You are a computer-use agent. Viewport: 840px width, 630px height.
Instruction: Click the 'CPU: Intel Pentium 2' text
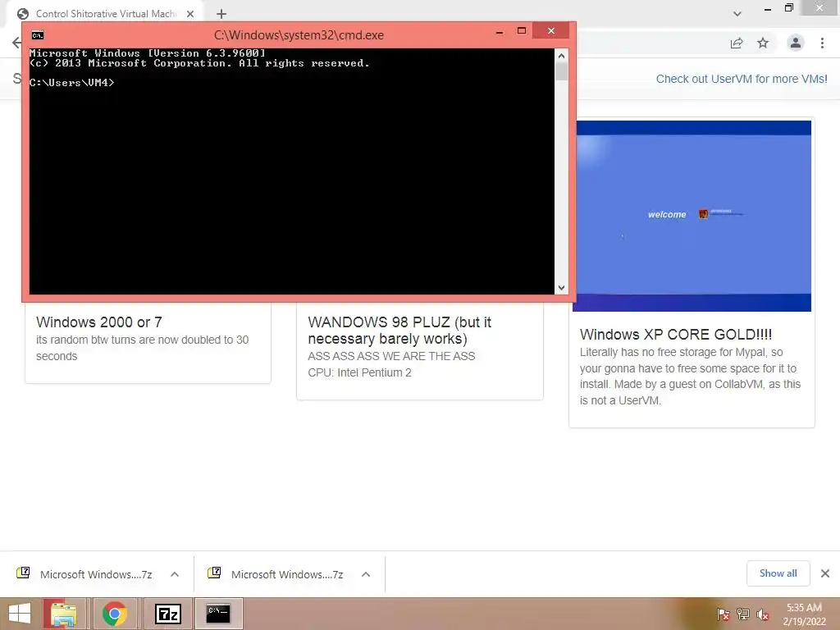[359, 372]
